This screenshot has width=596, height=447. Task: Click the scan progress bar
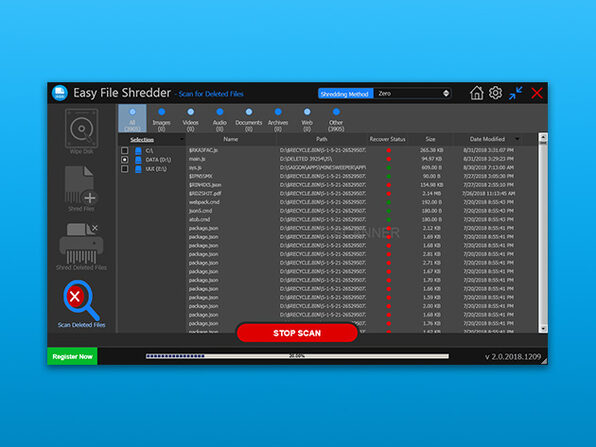coord(297,356)
